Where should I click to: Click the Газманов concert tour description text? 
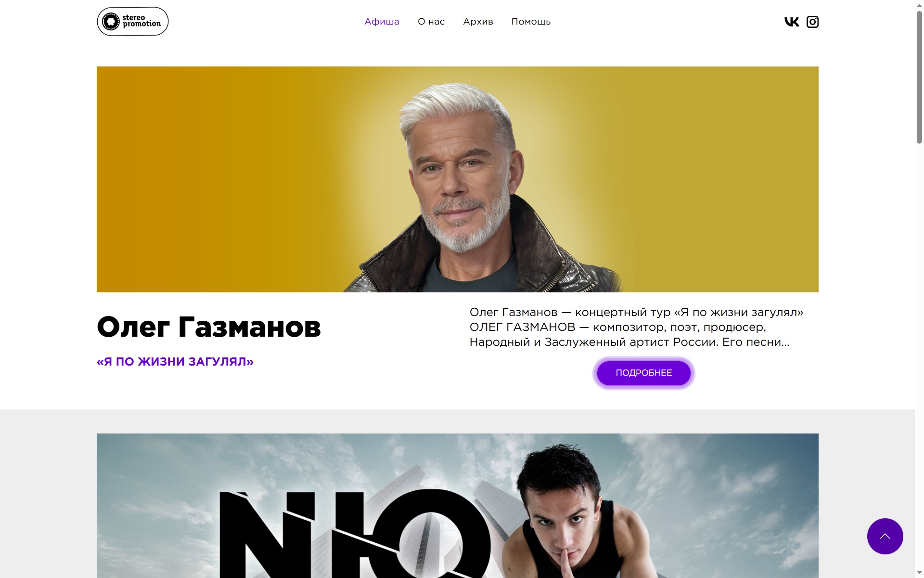(x=636, y=327)
